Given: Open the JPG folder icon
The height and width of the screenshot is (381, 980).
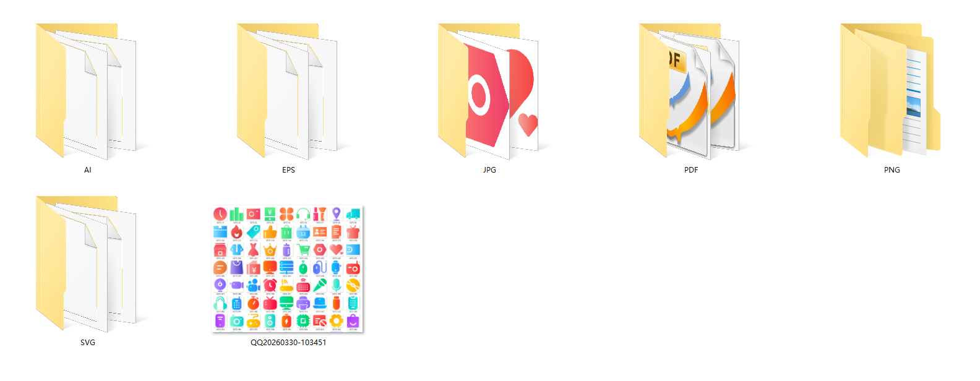Looking at the screenshot, I should pyautogui.click(x=489, y=92).
